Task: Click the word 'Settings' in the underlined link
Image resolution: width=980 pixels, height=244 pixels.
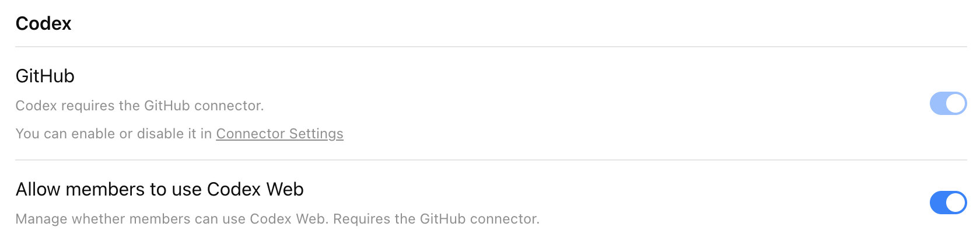Action: [316, 134]
